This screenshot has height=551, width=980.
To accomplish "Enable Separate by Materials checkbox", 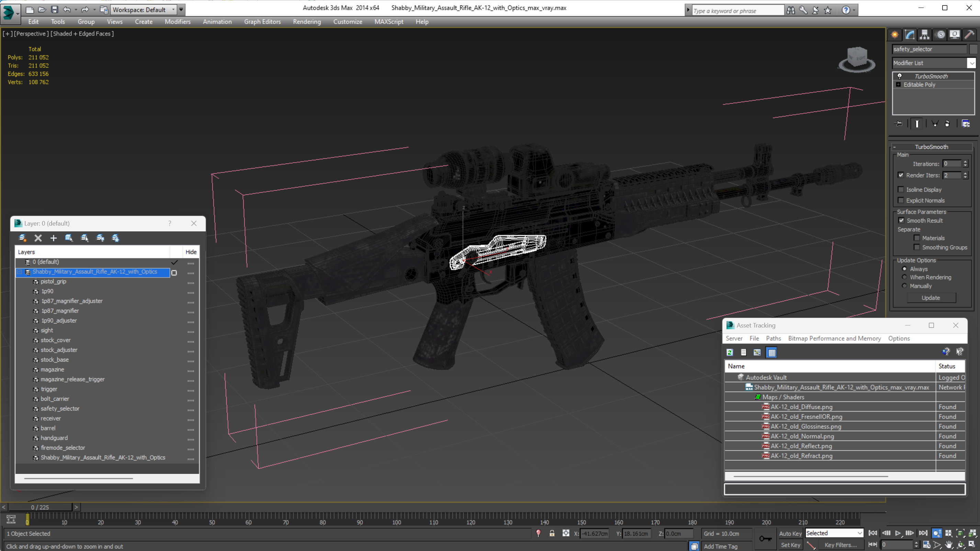I will click(917, 238).
